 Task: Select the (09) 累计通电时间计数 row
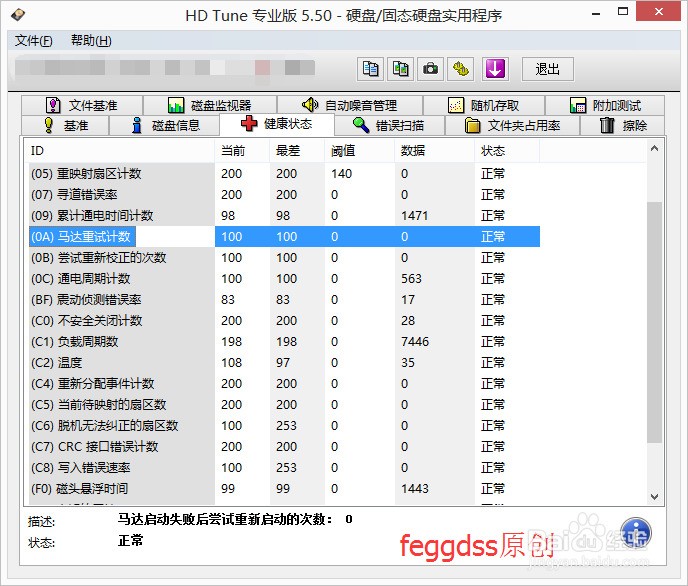pos(284,216)
